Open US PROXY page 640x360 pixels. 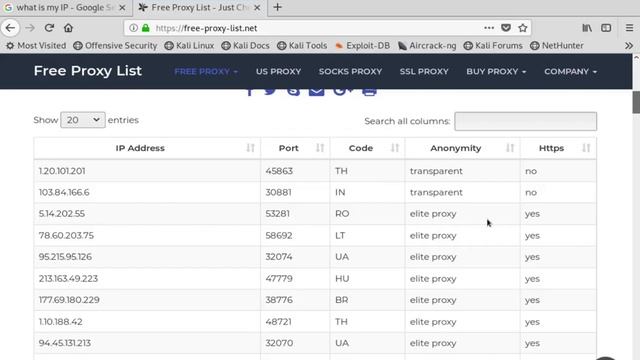point(278,71)
